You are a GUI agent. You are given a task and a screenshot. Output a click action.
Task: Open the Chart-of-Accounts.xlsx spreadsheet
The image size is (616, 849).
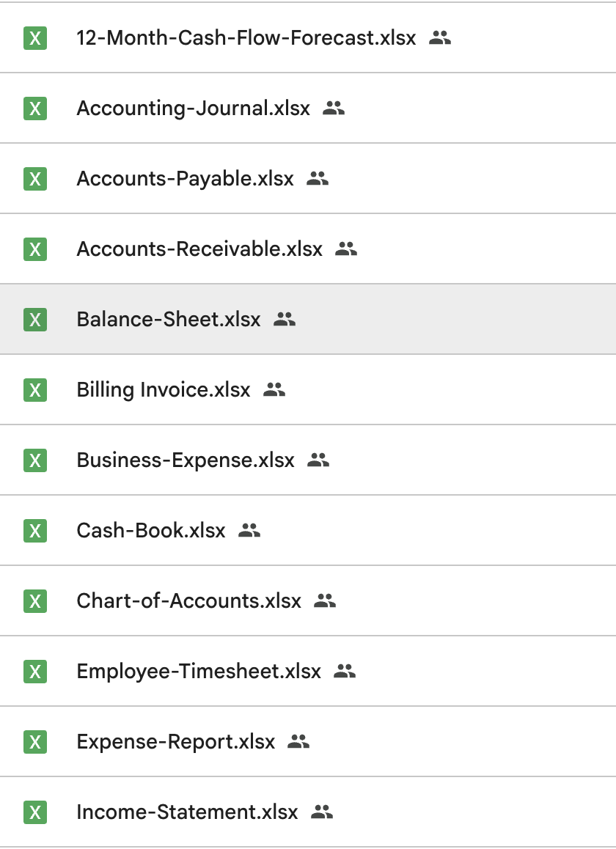(x=188, y=601)
